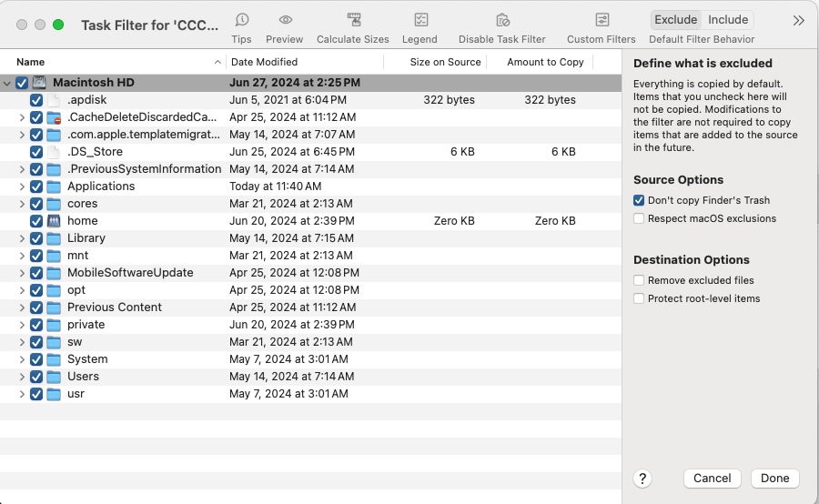This screenshot has width=819, height=504.
Task: Click the Cancel button
Action: [712, 479]
